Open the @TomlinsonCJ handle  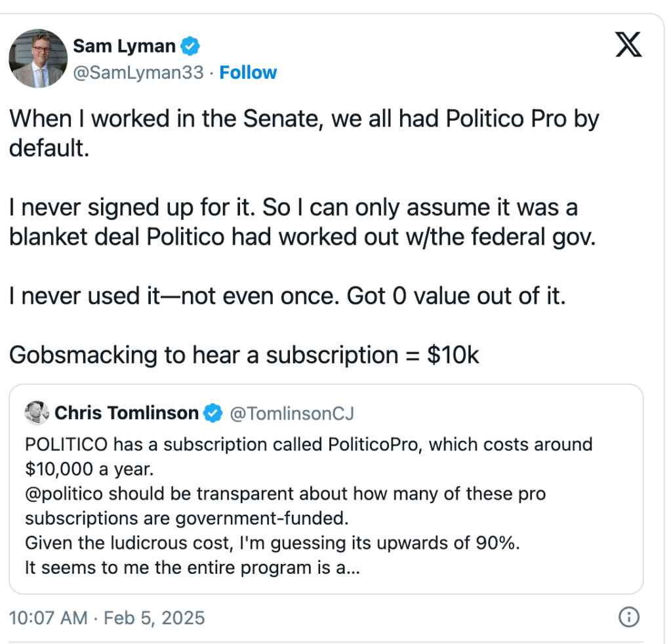pyautogui.click(x=291, y=413)
